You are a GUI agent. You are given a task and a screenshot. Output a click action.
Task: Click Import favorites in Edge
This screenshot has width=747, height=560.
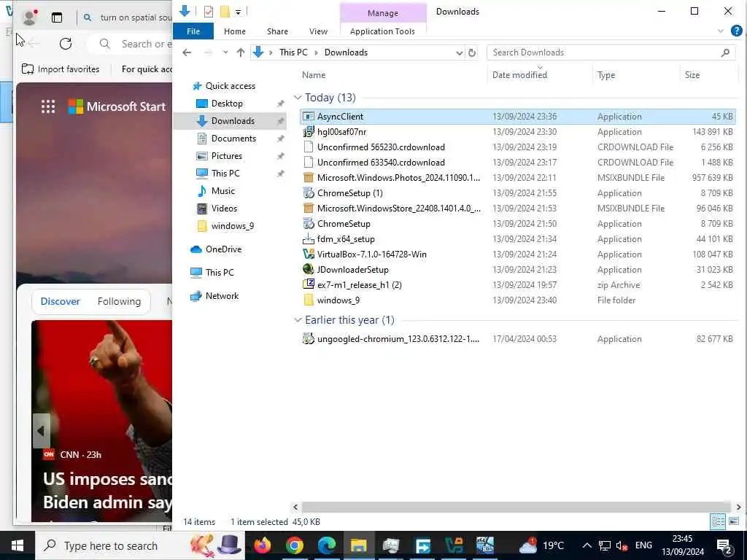(61, 69)
